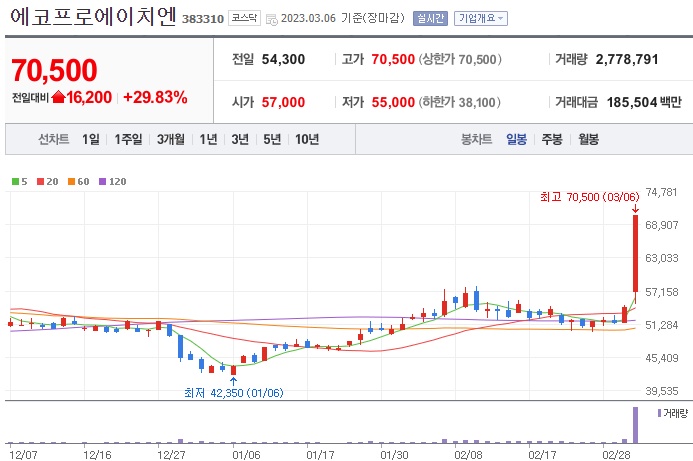The height and width of the screenshot is (461, 693).
Task: Click the green 5-day moving average swatch
Action: point(15,182)
